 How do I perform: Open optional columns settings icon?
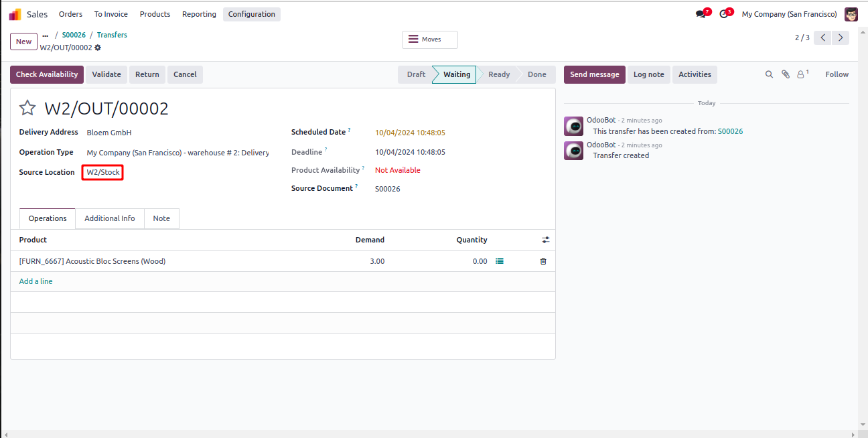point(546,240)
